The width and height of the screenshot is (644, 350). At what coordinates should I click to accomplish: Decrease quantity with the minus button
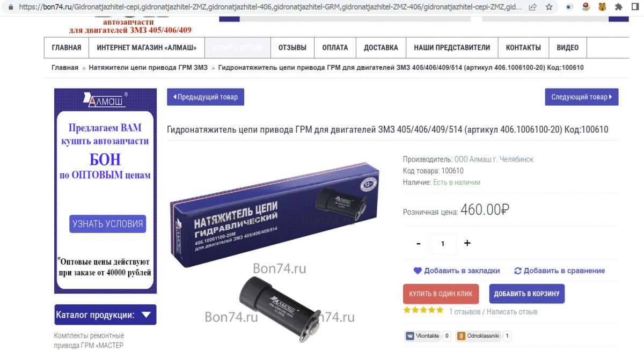(x=419, y=243)
